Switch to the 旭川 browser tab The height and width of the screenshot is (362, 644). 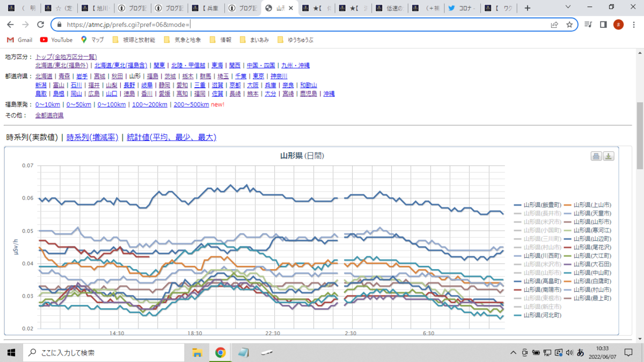[x=97, y=9]
